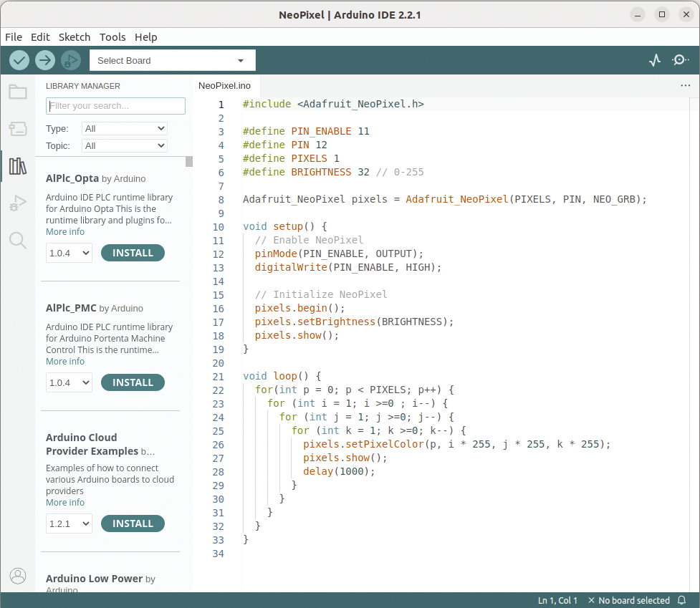Start the debugger from the toolbar
Image resolution: width=700 pixels, height=608 pixels.
click(70, 60)
